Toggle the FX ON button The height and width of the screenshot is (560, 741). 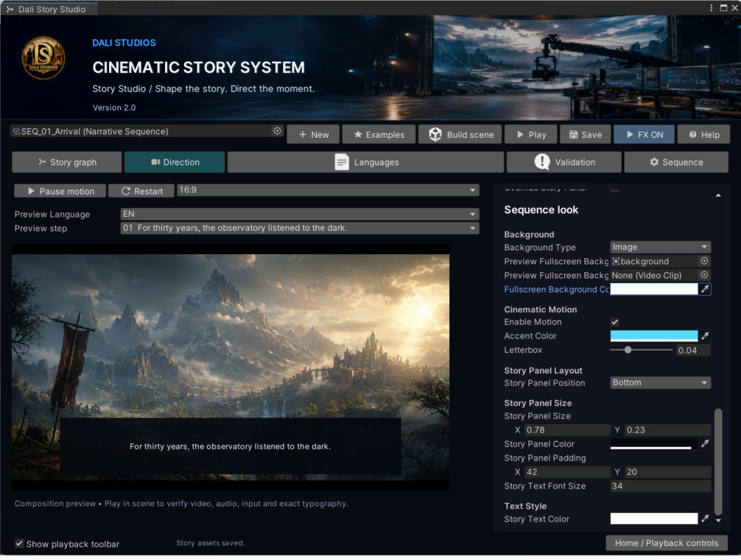(644, 134)
